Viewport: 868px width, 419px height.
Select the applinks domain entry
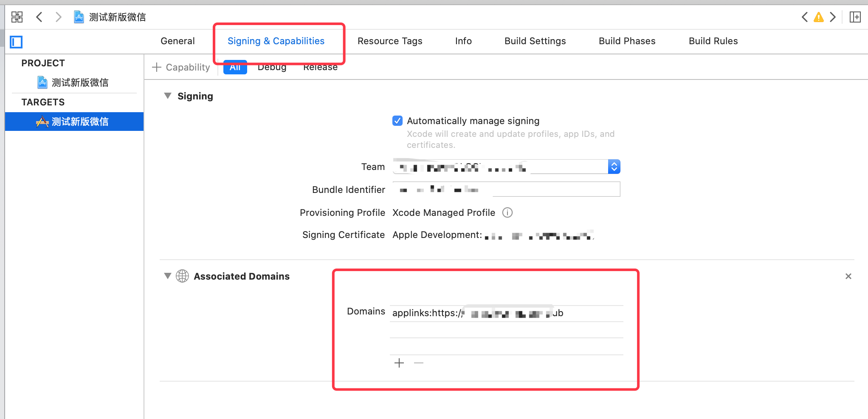click(507, 313)
